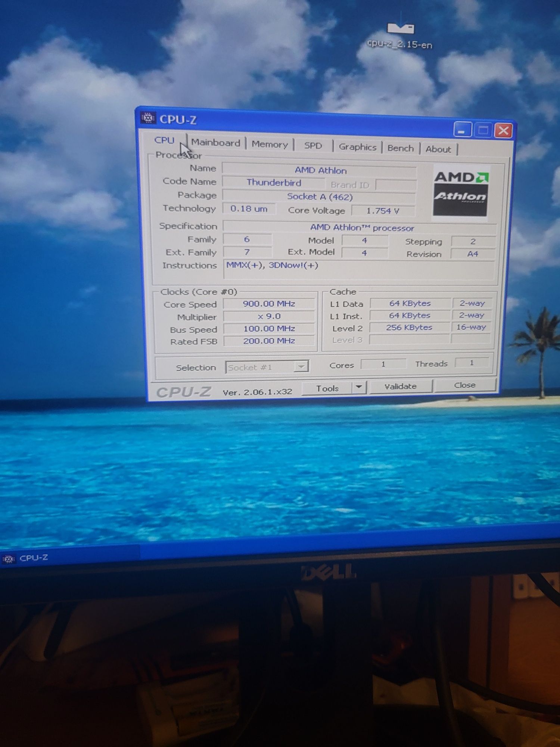The image size is (560, 747).
Task: Click the Tools button
Action: (327, 388)
